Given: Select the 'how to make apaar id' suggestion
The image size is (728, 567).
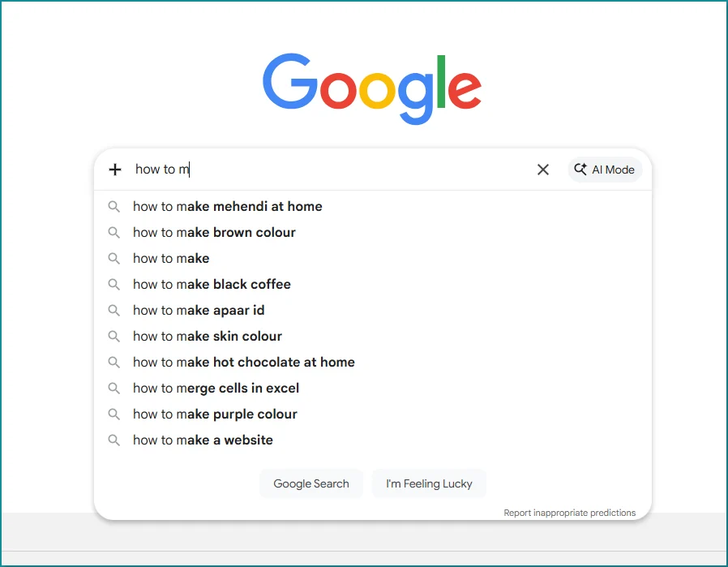Looking at the screenshot, I should pos(199,310).
